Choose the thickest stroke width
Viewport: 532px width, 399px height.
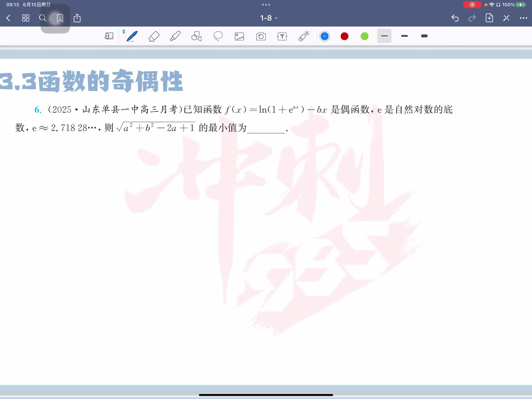[424, 36]
